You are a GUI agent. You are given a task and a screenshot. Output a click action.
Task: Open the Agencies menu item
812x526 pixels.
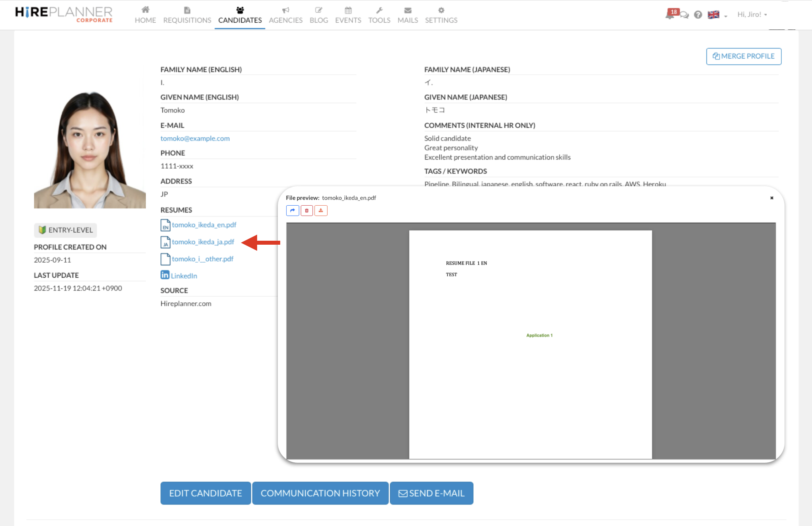tap(285, 15)
